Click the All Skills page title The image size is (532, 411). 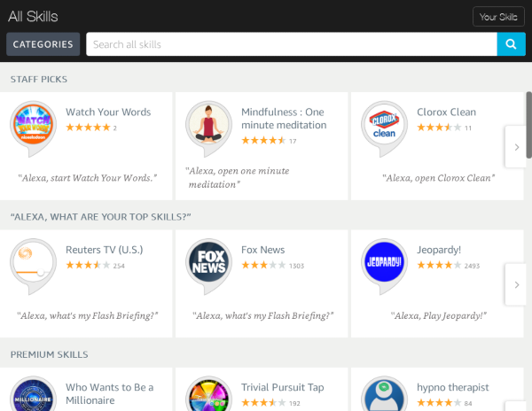click(x=33, y=16)
